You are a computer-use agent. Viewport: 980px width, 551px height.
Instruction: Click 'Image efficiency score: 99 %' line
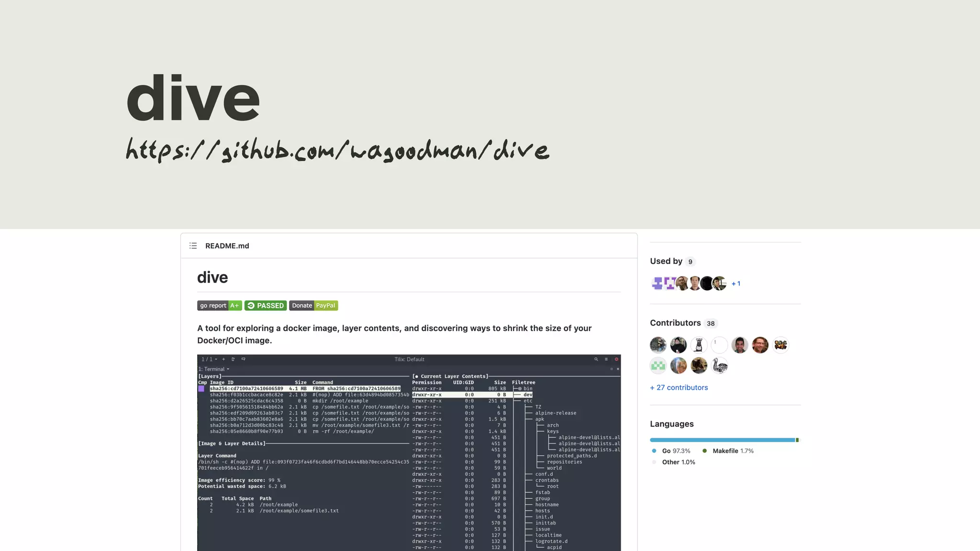(x=239, y=480)
